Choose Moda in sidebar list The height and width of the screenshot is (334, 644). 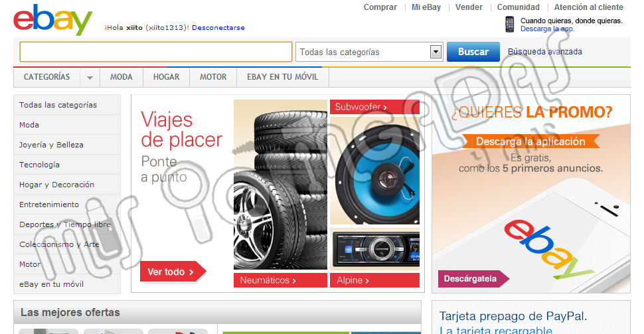(x=67, y=125)
